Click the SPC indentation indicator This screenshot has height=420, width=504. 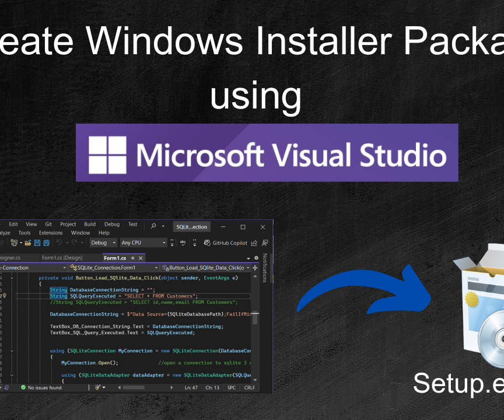pos(232,387)
